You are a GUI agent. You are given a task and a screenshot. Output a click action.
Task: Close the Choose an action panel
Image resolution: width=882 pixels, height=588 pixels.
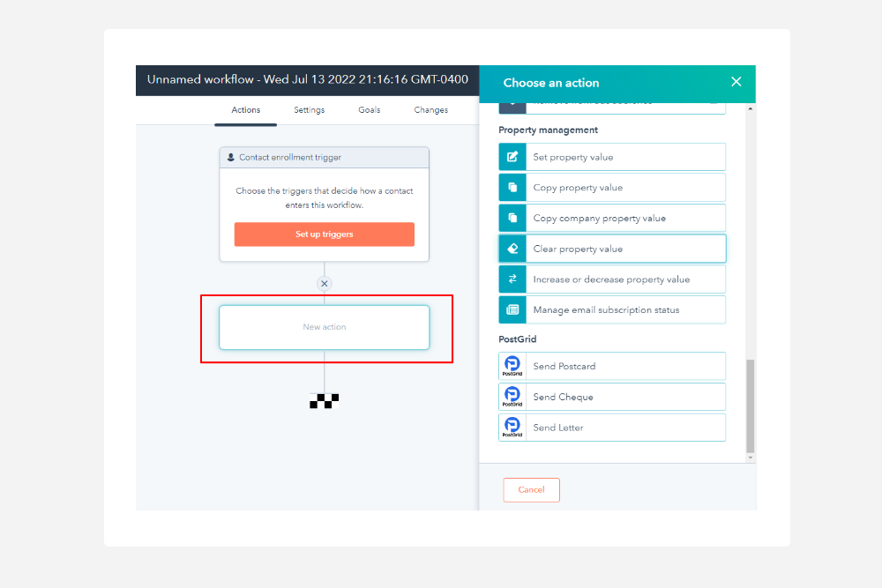[736, 82]
